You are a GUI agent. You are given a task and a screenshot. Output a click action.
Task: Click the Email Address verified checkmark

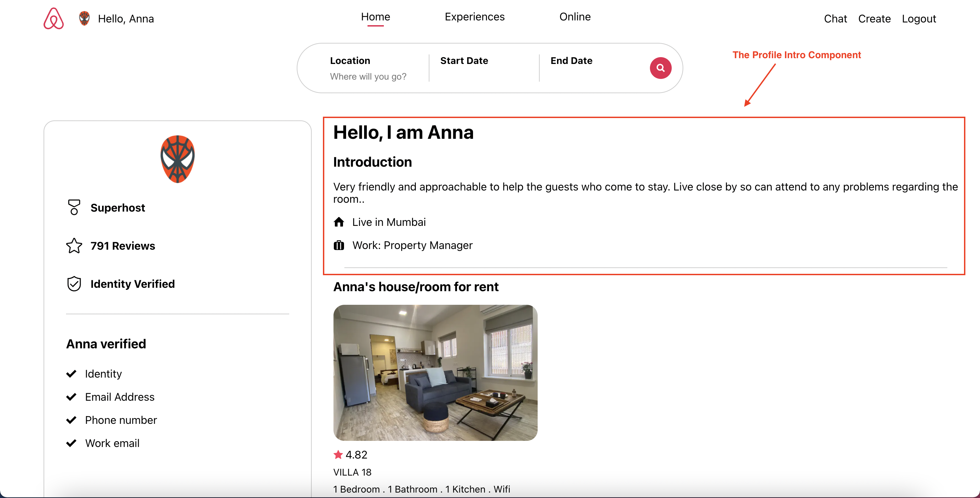point(72,396)
